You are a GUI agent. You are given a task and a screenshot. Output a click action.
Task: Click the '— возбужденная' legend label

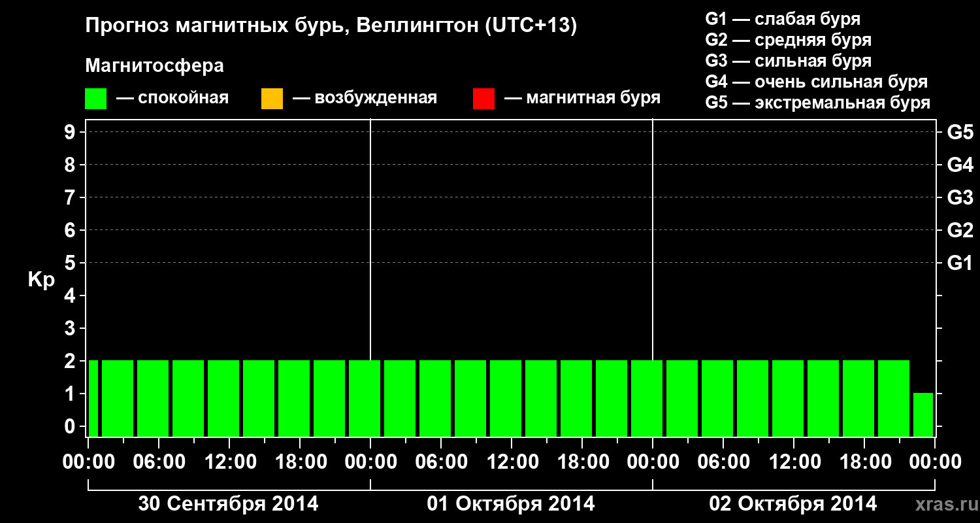tap(365, 99)
